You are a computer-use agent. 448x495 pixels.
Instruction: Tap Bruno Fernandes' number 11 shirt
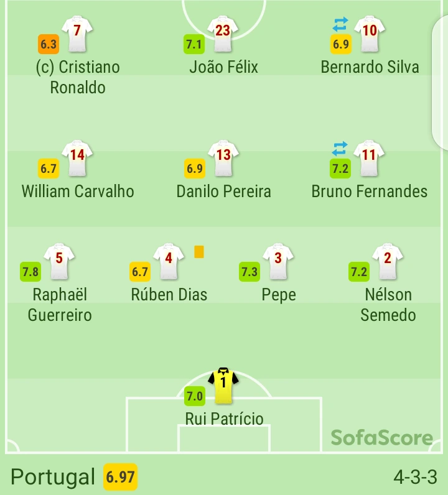(369, 159)
